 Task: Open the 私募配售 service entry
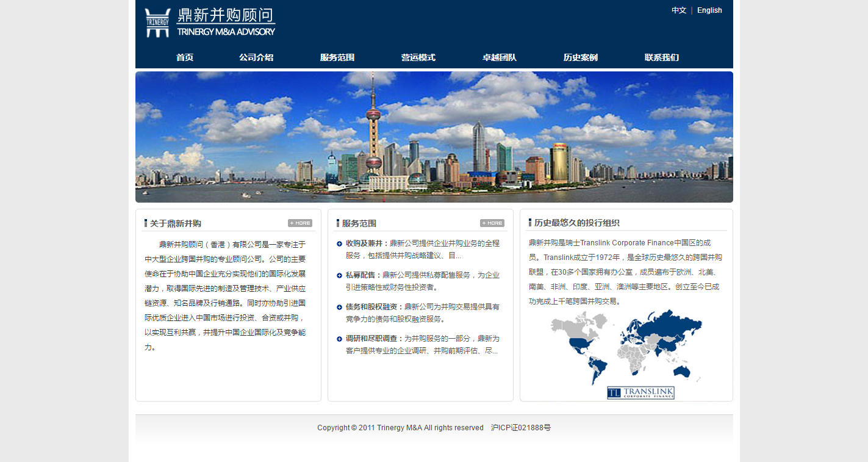click(423, 281)
